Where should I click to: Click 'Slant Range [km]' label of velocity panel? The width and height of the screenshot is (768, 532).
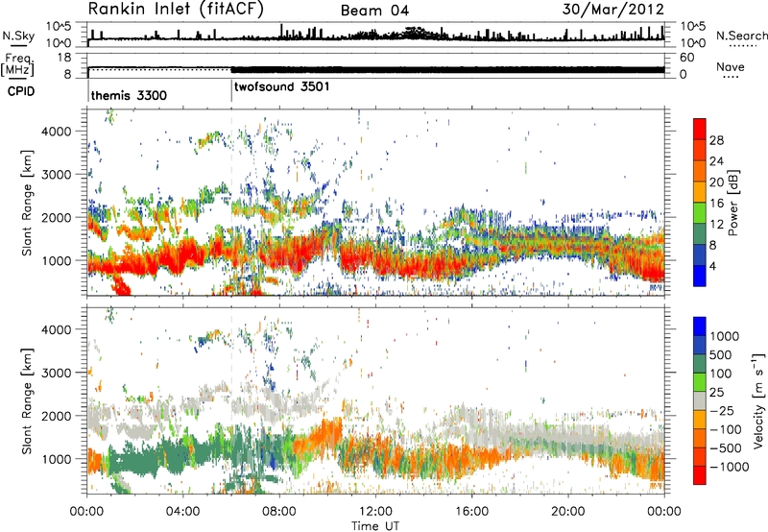(27, 400)
